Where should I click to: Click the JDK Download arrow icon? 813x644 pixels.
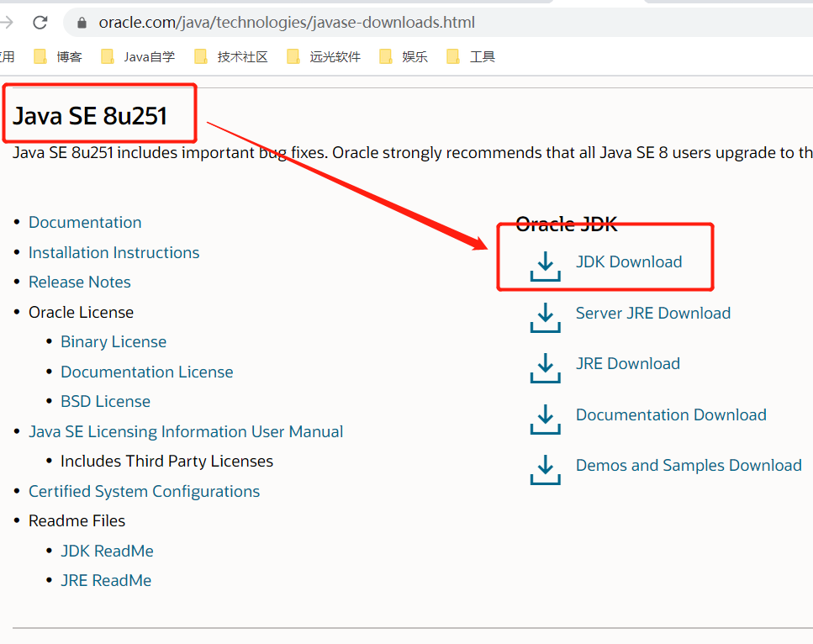pyautogui.click(x=545, y=267)
